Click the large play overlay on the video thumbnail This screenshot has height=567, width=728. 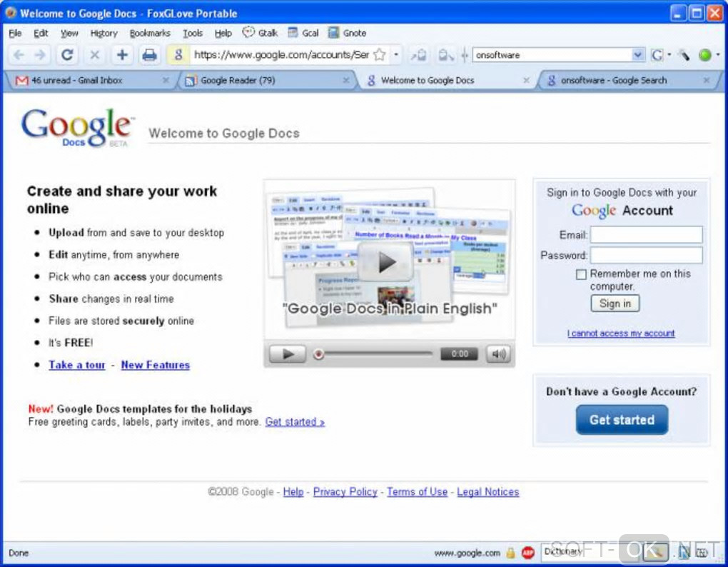[386, 262]
